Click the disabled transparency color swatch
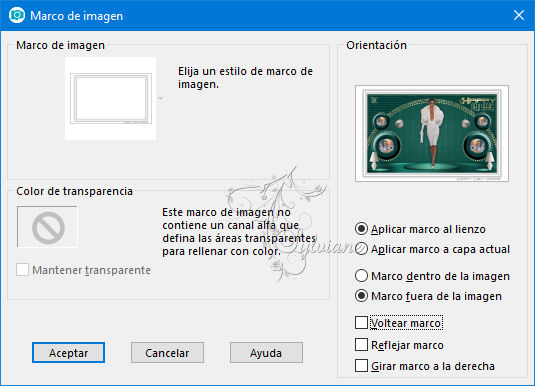Image resolution: width=535 pixels, height=386 pixels. click(47, 227)
